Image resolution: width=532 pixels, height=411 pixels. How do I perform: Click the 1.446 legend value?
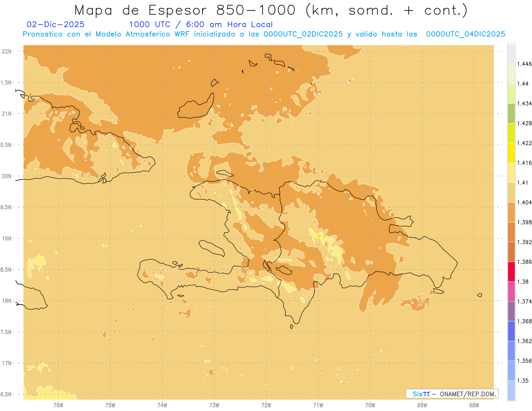(524, 64)
